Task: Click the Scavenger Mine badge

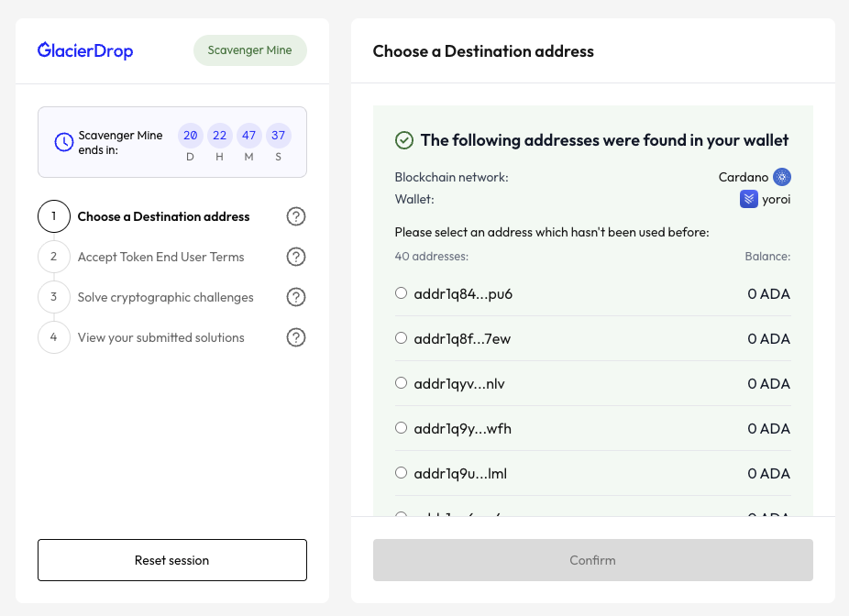Action: pyautogui.click(x=249, y=50)
